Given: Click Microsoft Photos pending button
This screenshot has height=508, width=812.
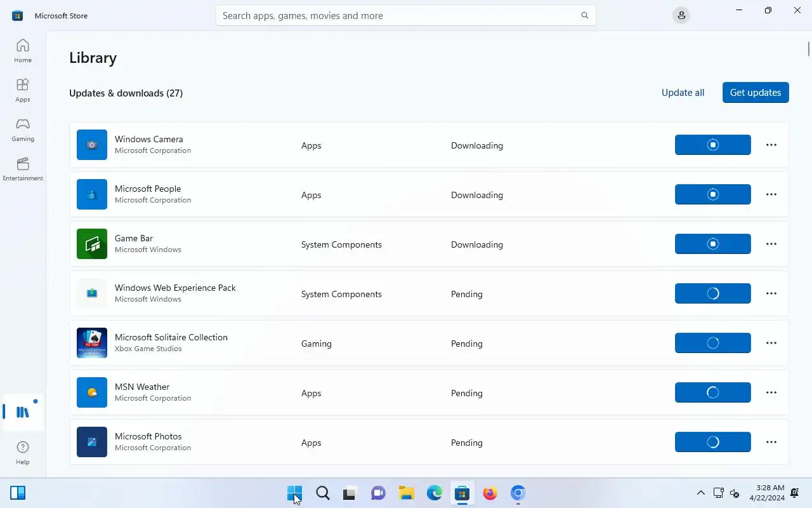Looking at the screenshot, I should pyautogui.click(x=713, y=442).
